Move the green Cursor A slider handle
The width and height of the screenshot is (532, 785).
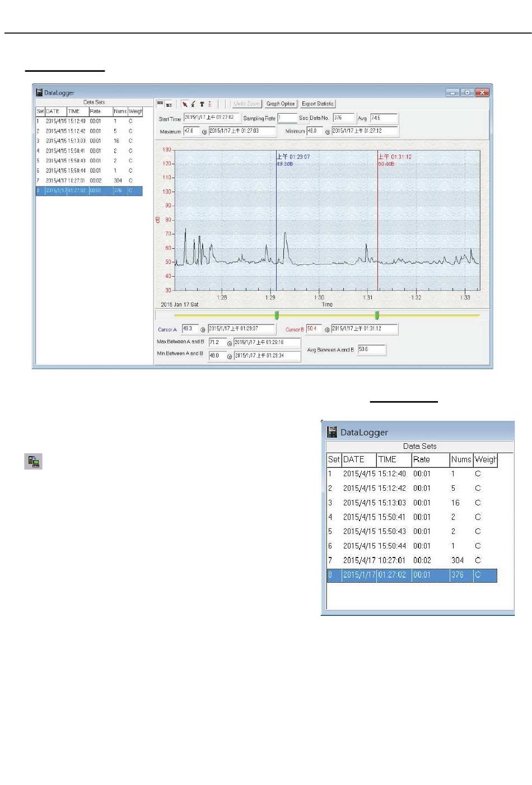point(277,315)
